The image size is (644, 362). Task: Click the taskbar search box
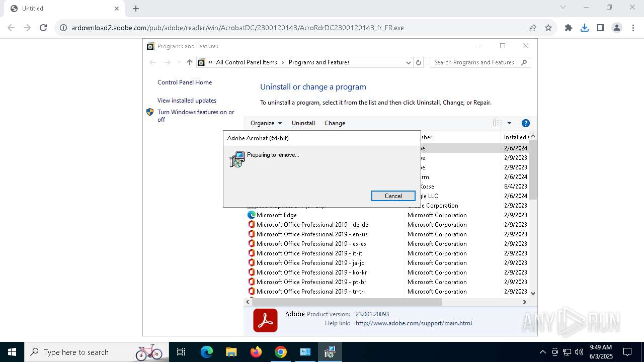(x=96, y=352)
